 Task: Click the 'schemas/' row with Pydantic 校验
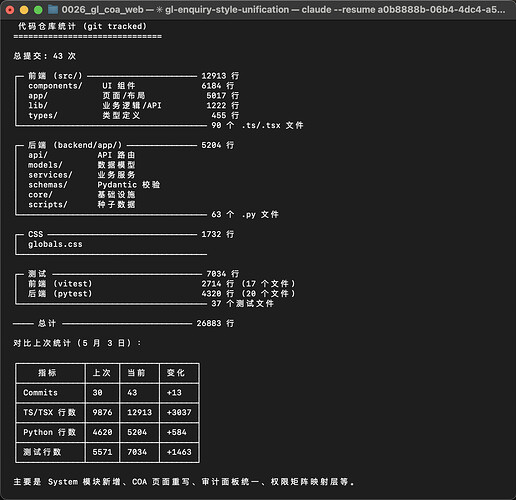[x=94, y=185]
